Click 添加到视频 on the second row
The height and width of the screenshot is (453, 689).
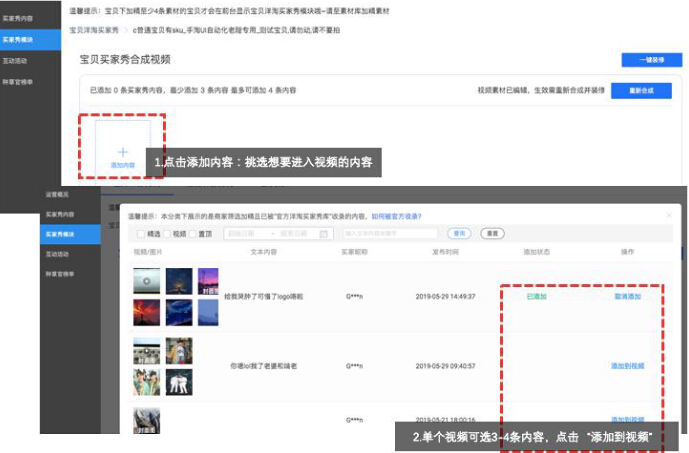pyautogui.click(x=627, y=366)
